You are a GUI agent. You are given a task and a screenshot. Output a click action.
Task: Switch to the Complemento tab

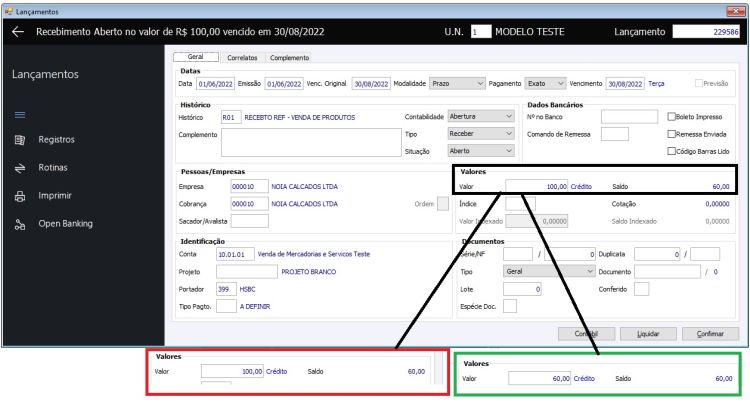click(x=289, y=57)
